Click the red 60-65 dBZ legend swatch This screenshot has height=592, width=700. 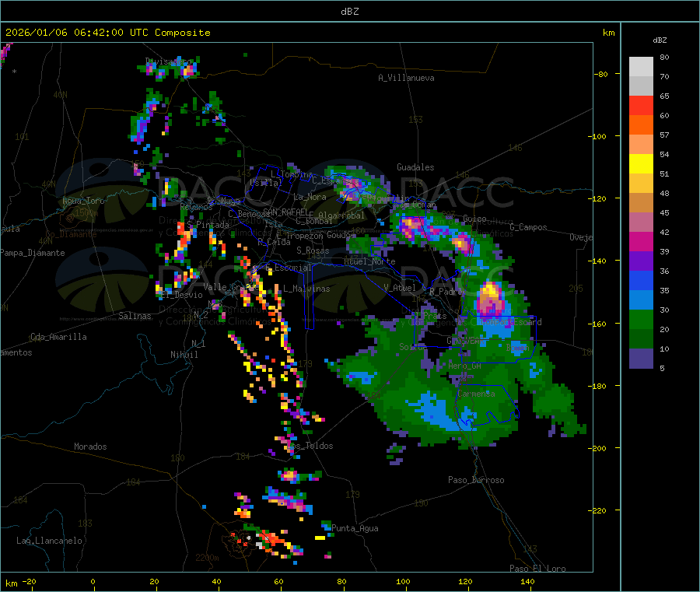pyautogui.click(x=641, y=105)
